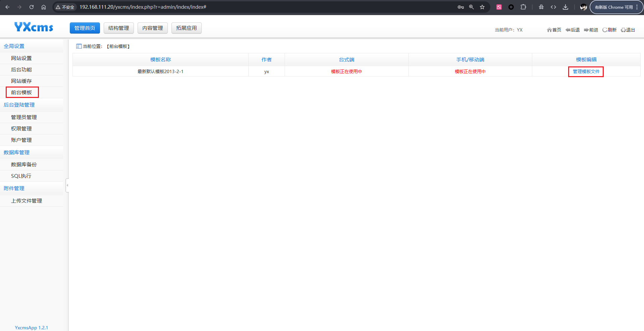The image size is (644, 331).
Task: Click the black circle extension icon
Action: pos(511,7)
